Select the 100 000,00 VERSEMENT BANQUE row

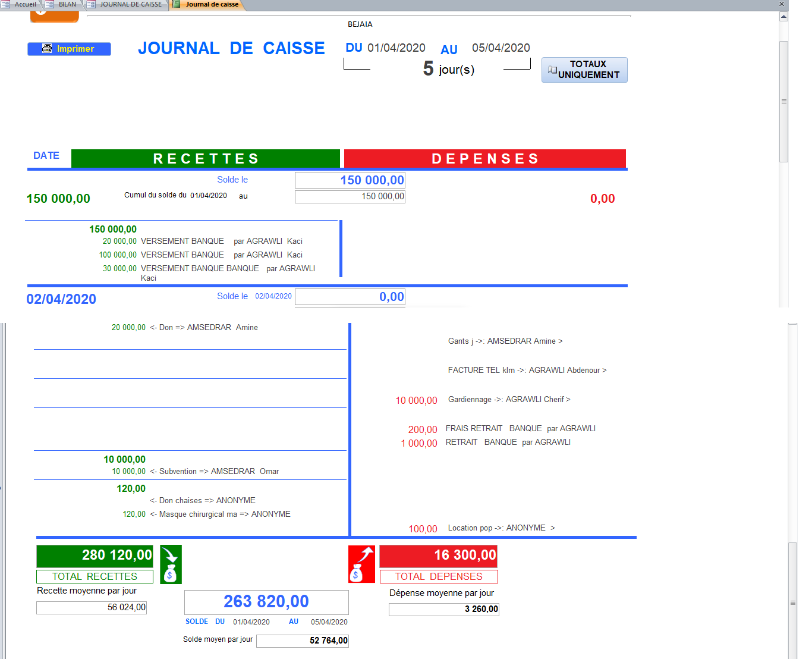[x=200, y=255]
